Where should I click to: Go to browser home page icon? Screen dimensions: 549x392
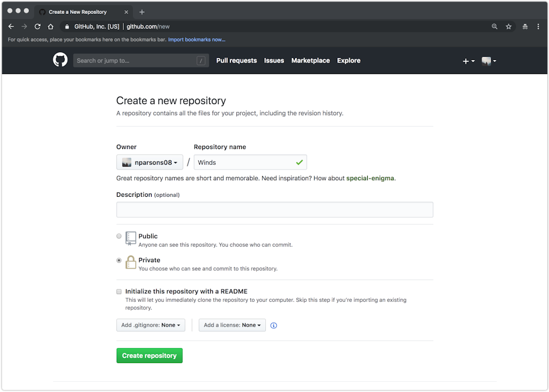(x=50, y=26)
